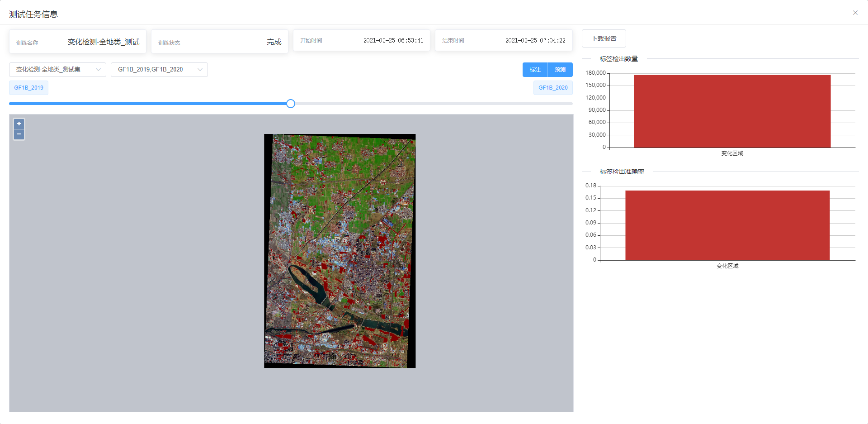The width and height of the screenshot is (868, 424).
Task: Click the 下载报告 button
Action: click(x=604, y=38)
